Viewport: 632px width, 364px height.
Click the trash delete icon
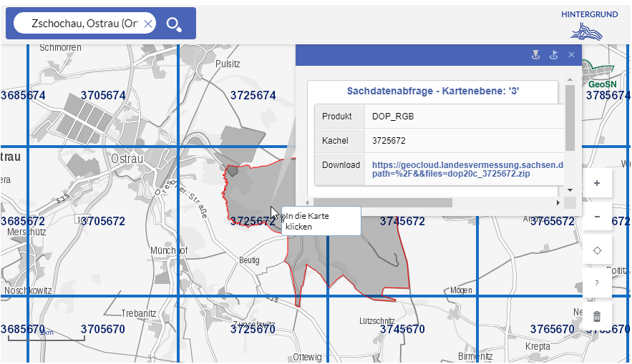pos(597,316)
